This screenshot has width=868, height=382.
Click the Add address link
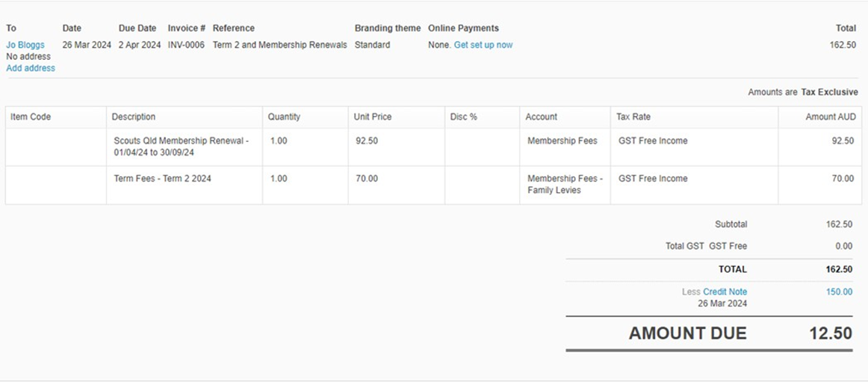point(31,68)
